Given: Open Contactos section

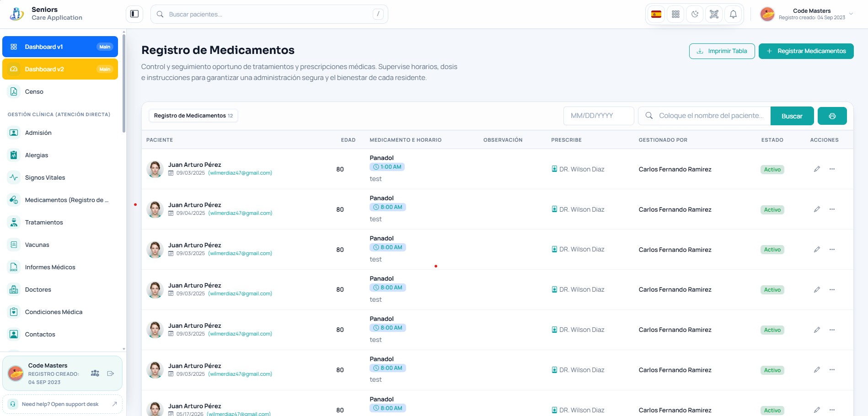Looking at the screenshot, I should (60, 334).
